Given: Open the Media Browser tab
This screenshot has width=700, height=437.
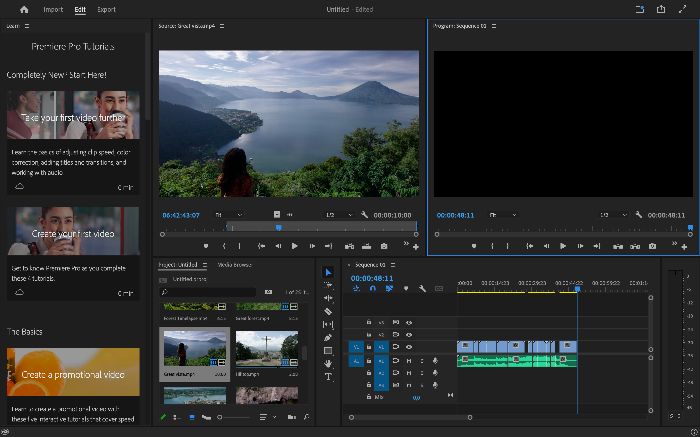Looking at the screenshot, I should (234, 265).
